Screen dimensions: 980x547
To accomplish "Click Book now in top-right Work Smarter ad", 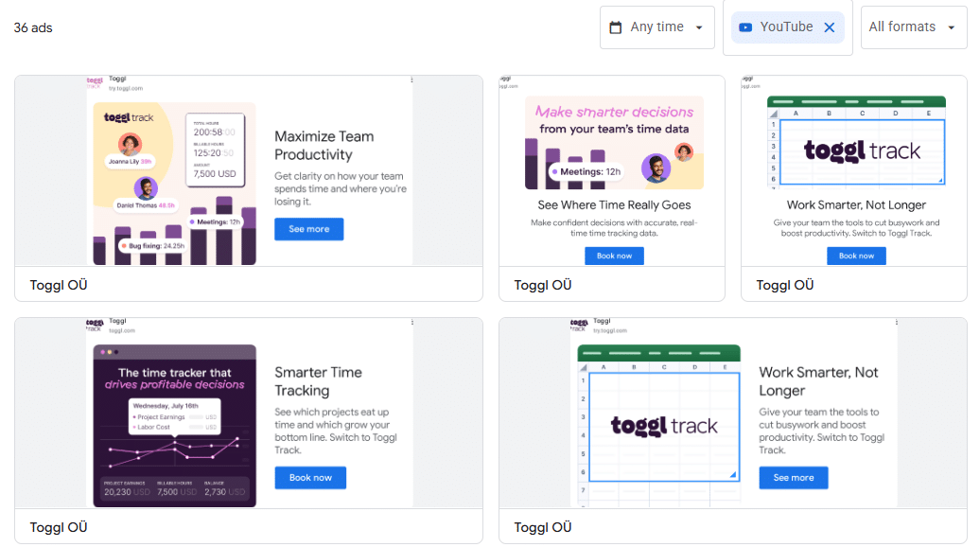I will click(x=856, y=256).
